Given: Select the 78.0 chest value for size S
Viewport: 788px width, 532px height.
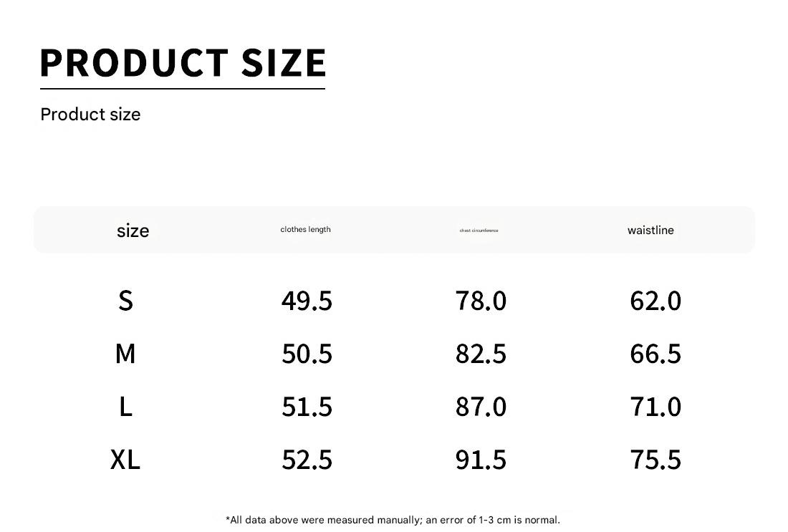Looking at the screenshot, I should 481,301.
